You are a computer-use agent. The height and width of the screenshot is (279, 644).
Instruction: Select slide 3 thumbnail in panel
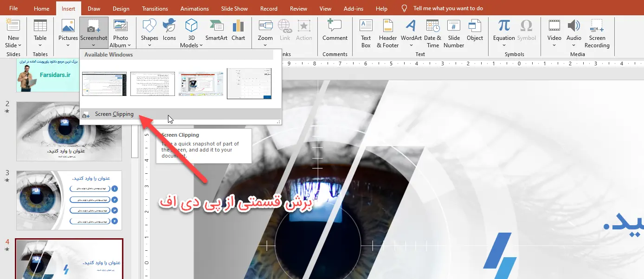pyautogui.click(x=69, y=200)
